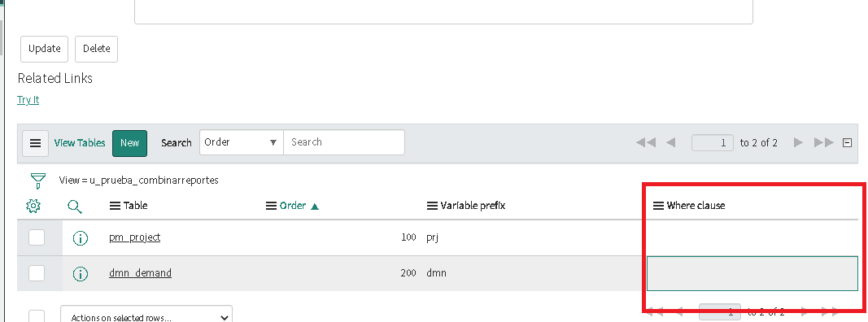This screenshot has height=322, width=868.
Task: Sort by the Order column header
Action: [x=293, y=206]
